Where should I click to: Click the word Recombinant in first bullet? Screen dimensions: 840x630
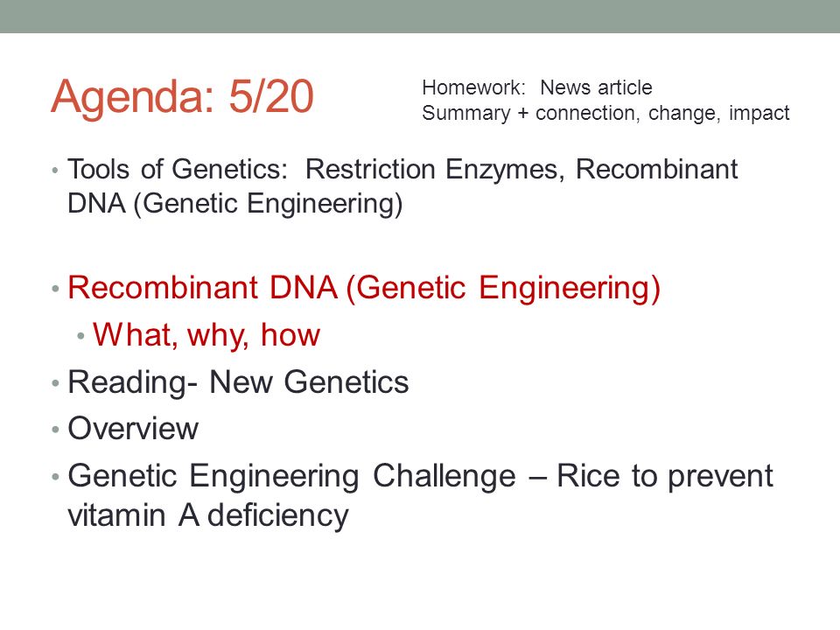tap(656, 169)
